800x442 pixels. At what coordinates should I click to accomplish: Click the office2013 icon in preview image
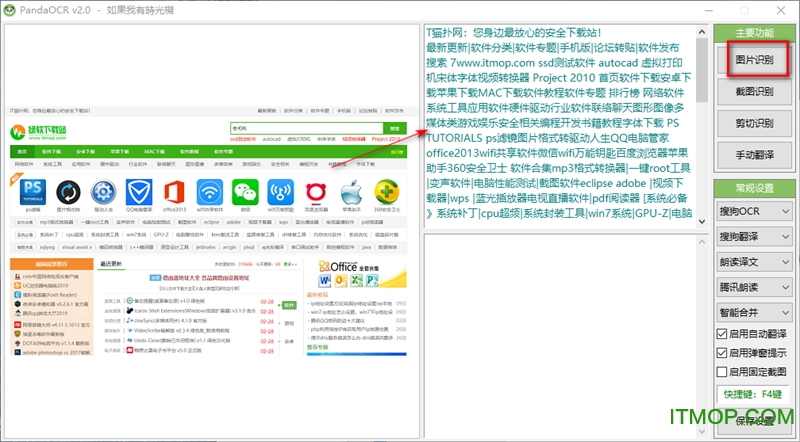click(x=174, y=192)
